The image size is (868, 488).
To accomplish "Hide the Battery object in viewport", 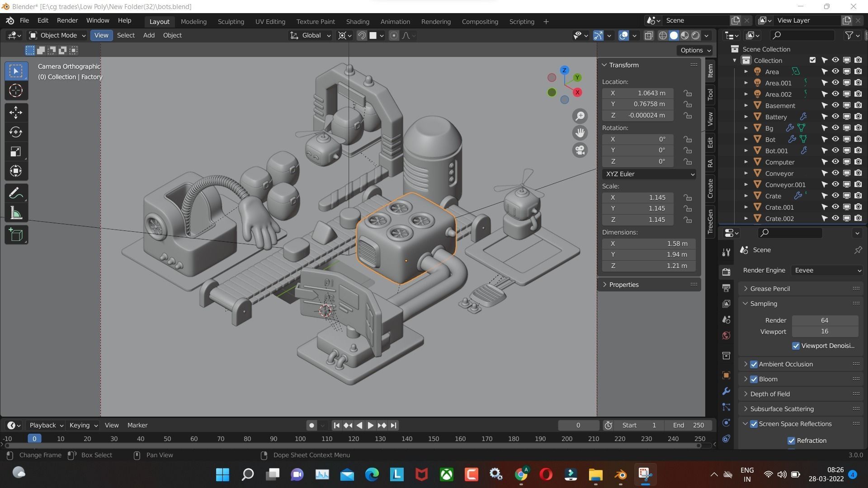I will click(x=835, y=117).
